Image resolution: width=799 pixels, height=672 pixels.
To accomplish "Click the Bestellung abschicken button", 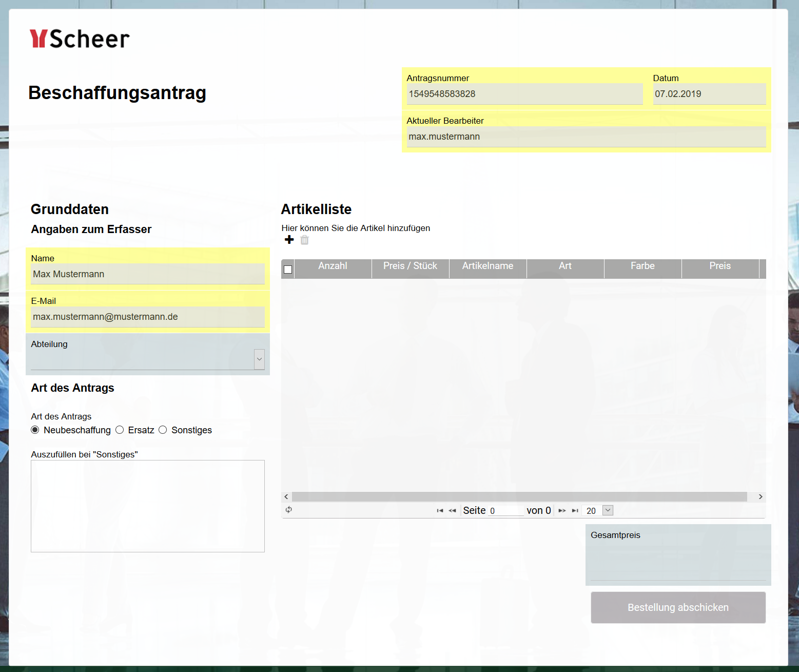I will 678,607.
